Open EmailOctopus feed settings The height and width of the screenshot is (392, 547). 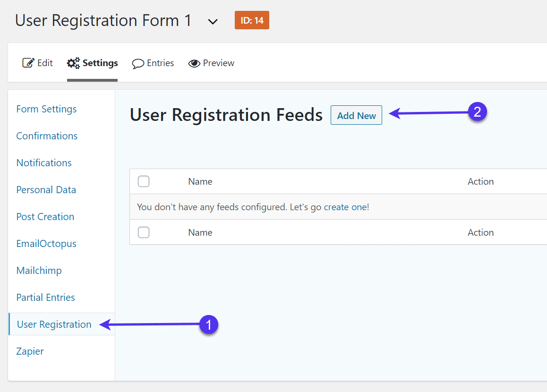pyautogui.click(x=46, y=244)
